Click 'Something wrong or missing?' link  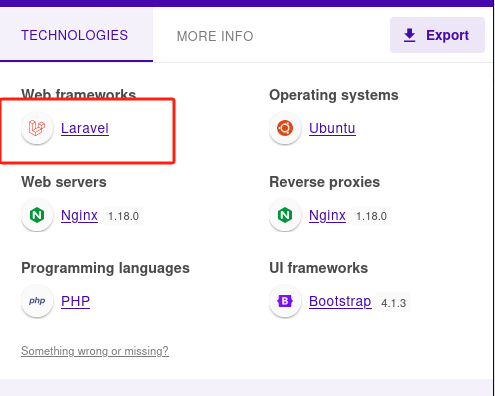point(95,351)
